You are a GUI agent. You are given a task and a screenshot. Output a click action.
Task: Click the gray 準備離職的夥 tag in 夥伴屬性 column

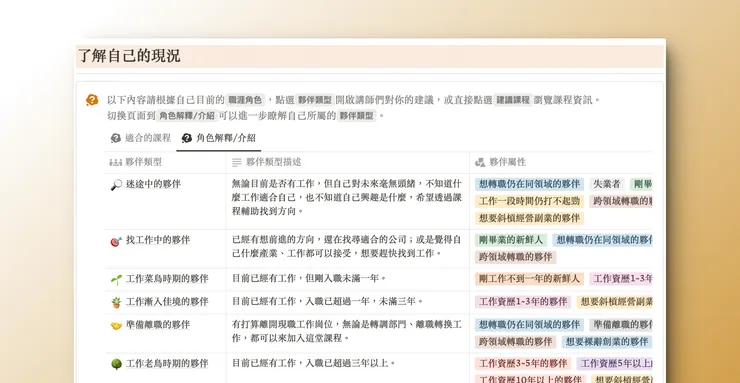(x=621, y=325)
